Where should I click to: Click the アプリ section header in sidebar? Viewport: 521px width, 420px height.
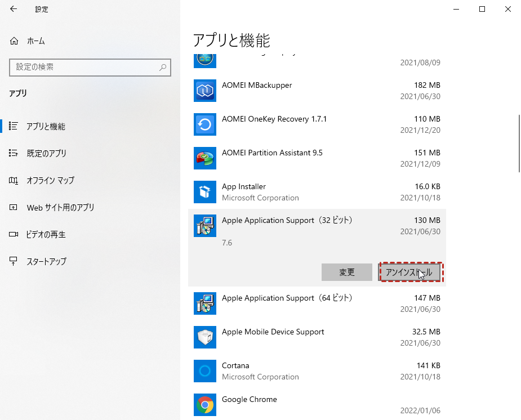pos(18,93)
